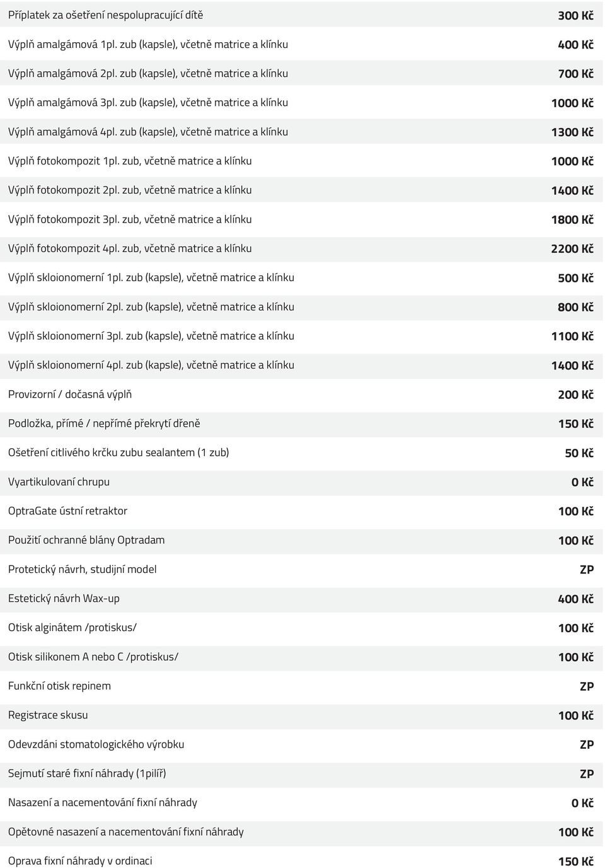Select Otisk alginátem /protiskus/ row
The image size is (605, 868).
301,627
